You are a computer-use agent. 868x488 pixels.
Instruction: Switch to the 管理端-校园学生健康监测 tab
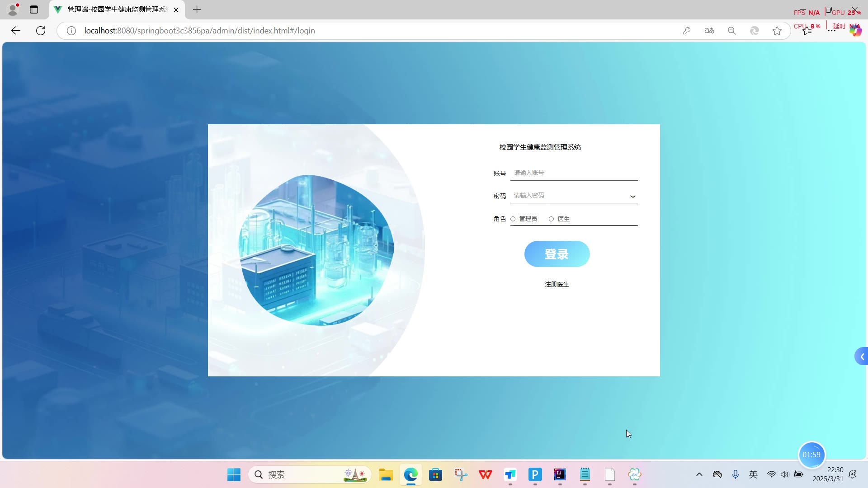coord(117,9)
